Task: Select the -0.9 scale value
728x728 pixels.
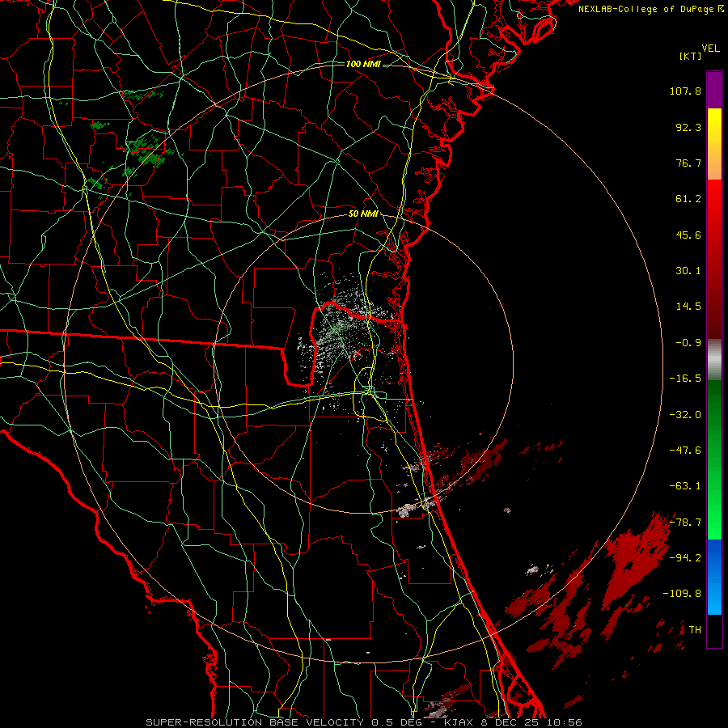Action: (x=688, y=343)
